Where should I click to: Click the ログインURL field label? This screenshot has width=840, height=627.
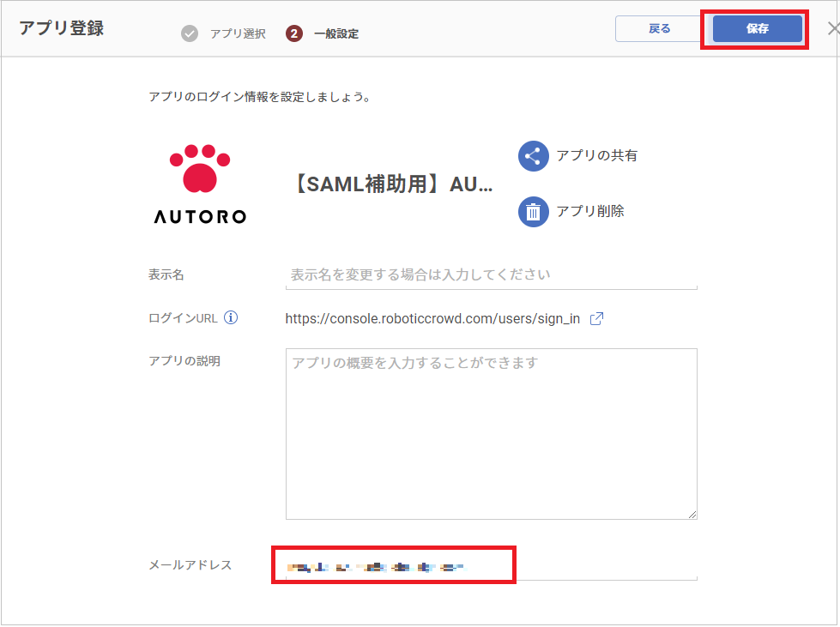[x=183, y=318]
